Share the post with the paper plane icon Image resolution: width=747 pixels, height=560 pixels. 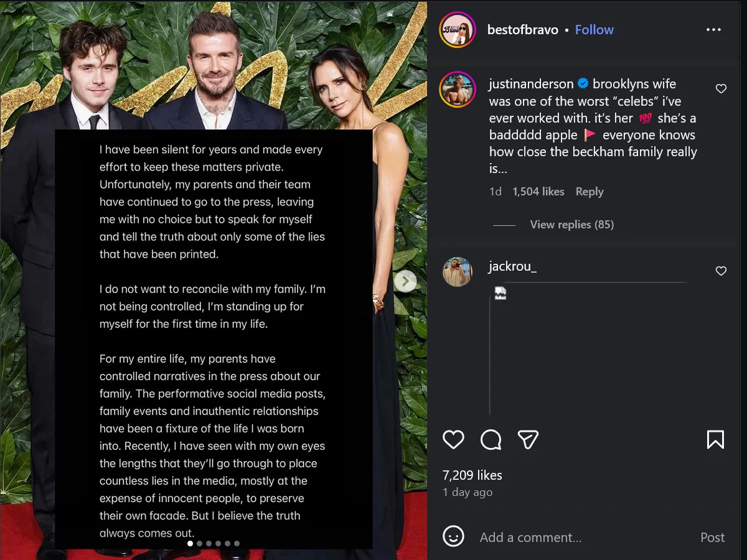528,440
